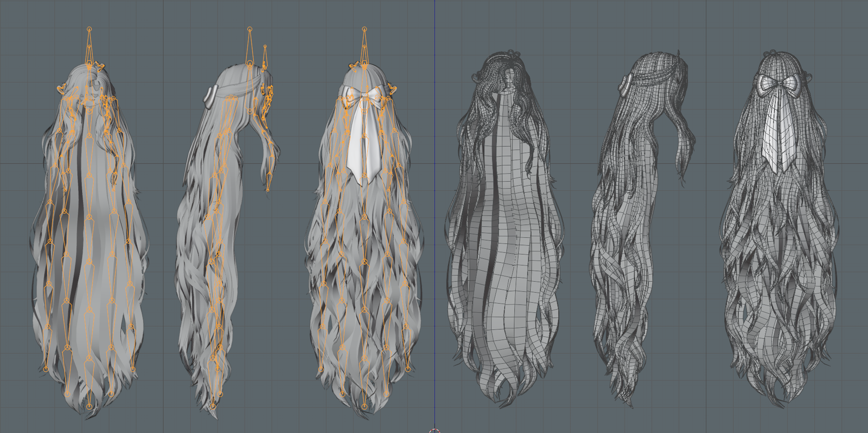Select bottom joint of the side-view front bang bone
Image resolution: width=868 pixels, height=433 pixels.
click(268, 190)
